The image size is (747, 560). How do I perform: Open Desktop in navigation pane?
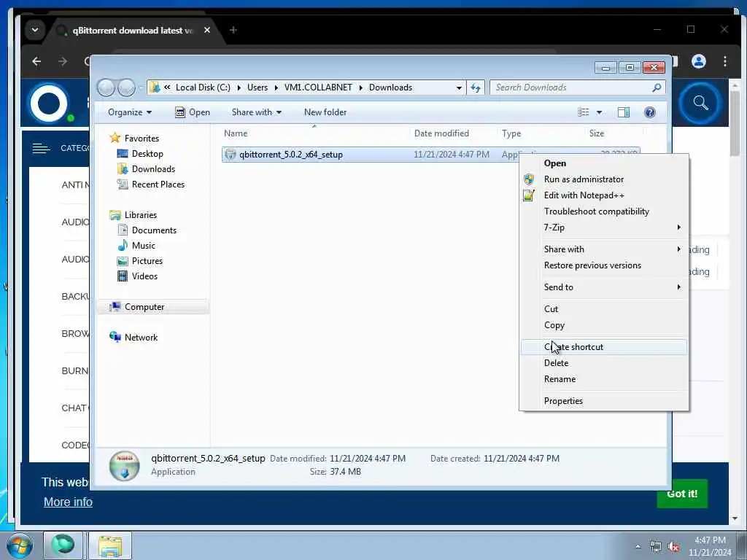point(147,154)
